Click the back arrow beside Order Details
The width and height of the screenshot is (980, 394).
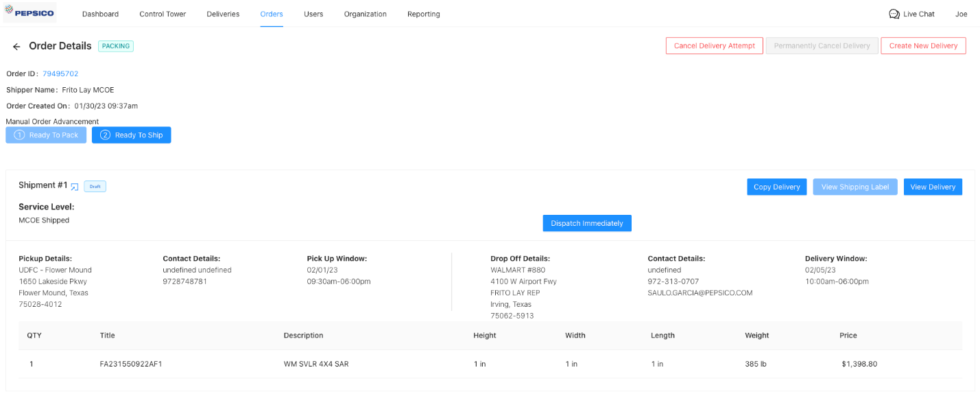click(16, 47)
